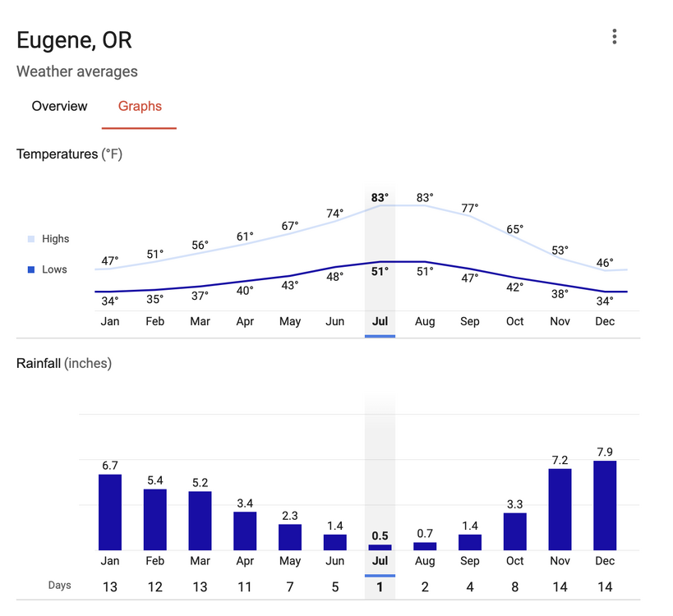The height and width of the screenshot is (616, 673).
Task: Select the October 3.3 rainfall bar
Action: click(x=514, y=531)
